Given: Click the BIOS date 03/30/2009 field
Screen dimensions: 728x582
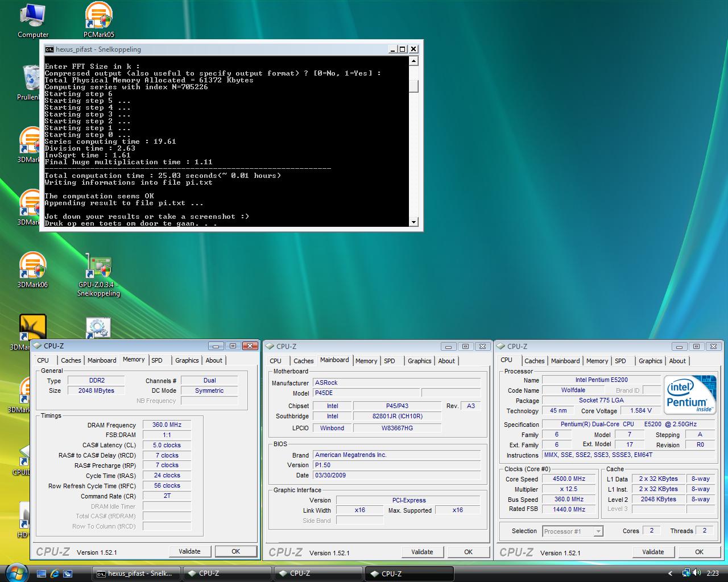Looking at the screenshot, I should tap(397, 475).
